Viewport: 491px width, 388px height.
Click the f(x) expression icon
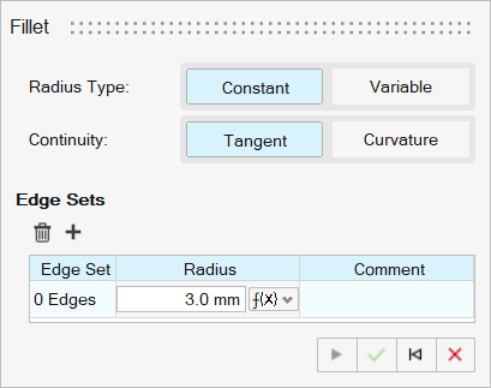pyautogui.click(x=265, y=299)
